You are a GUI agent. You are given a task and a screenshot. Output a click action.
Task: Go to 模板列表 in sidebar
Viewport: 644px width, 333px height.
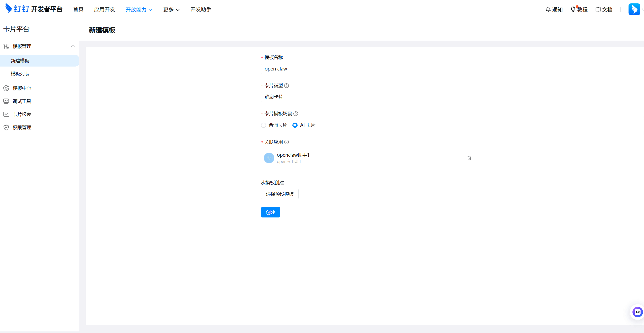20,74
